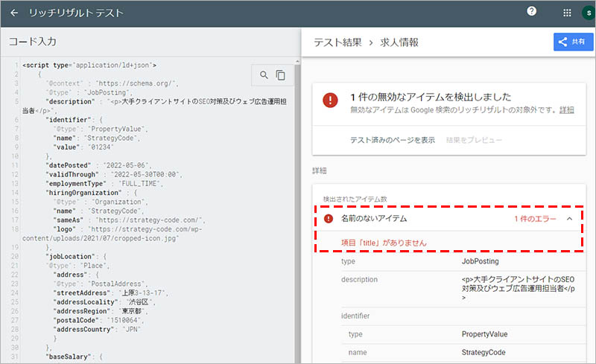Click the search icon in code editor
596x364 pixels.
(x=264, y=74)
